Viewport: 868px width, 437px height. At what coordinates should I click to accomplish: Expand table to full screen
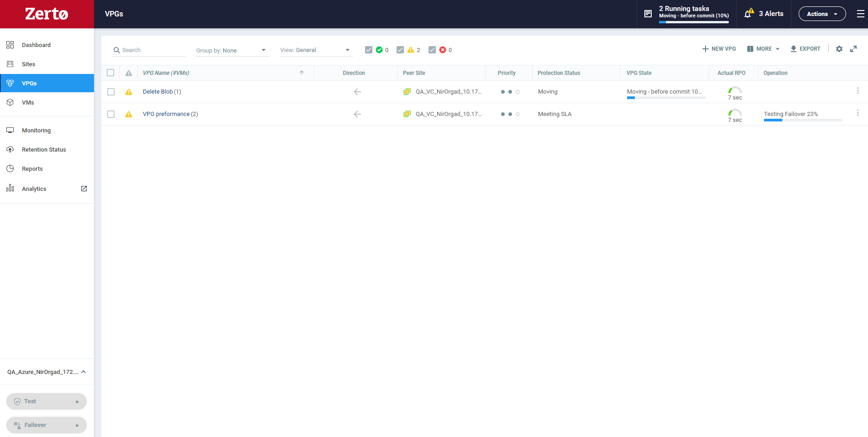pyautogui.click(x=853, y=49)
